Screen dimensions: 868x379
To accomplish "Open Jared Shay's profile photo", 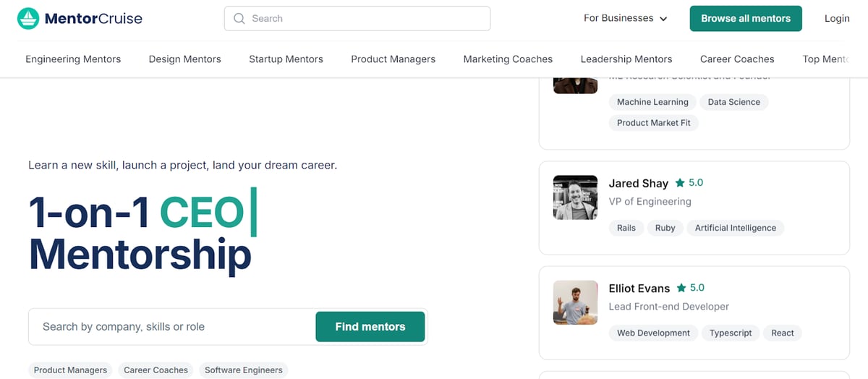I will click(x=575, y=197).
